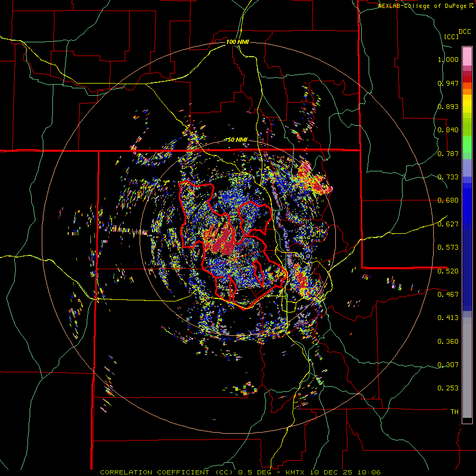Click the large dark-red echo near radar center

click(224, 242)
